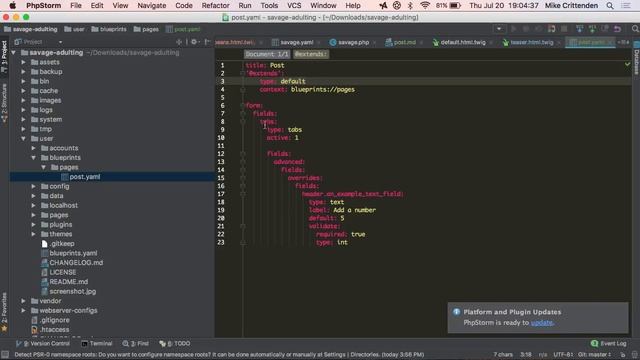This screenshot has height=360, width=640.
Task: Expand the assets folder
Action: (x=24, y=62)
